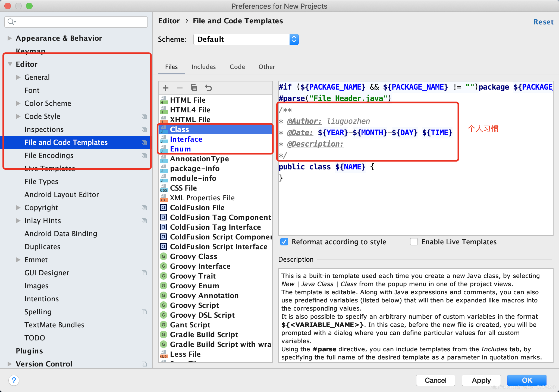Click project-level icon next to Copyright

click(x=144, y=208)
